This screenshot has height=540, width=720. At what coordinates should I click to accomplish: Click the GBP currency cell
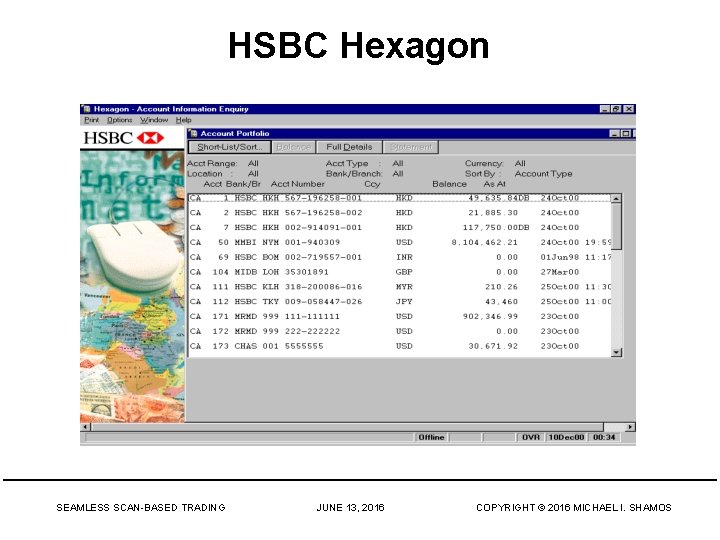(x=404, y=272)
